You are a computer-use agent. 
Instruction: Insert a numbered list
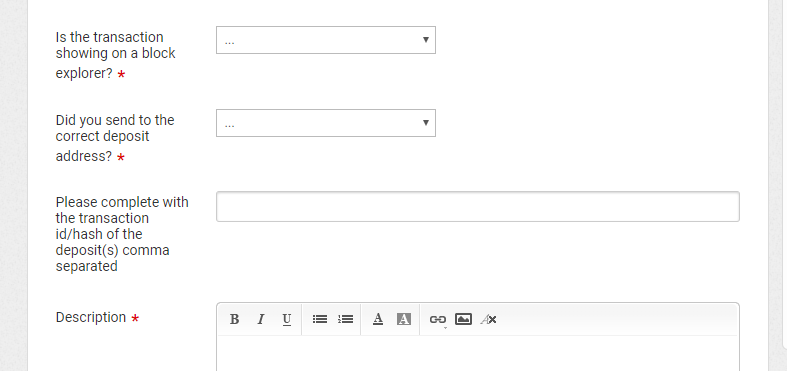coord(345,319)
